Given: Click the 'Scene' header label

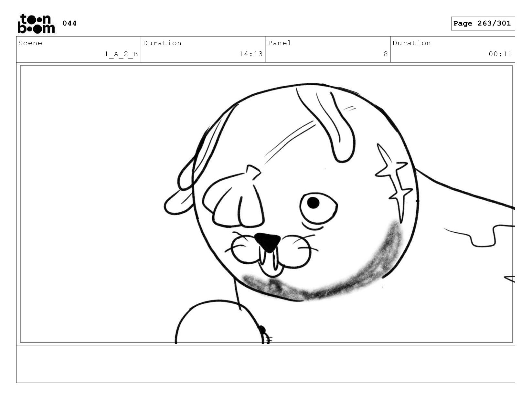Looking at the screenshot, I should pyautogui.click(x=30, y=43).
